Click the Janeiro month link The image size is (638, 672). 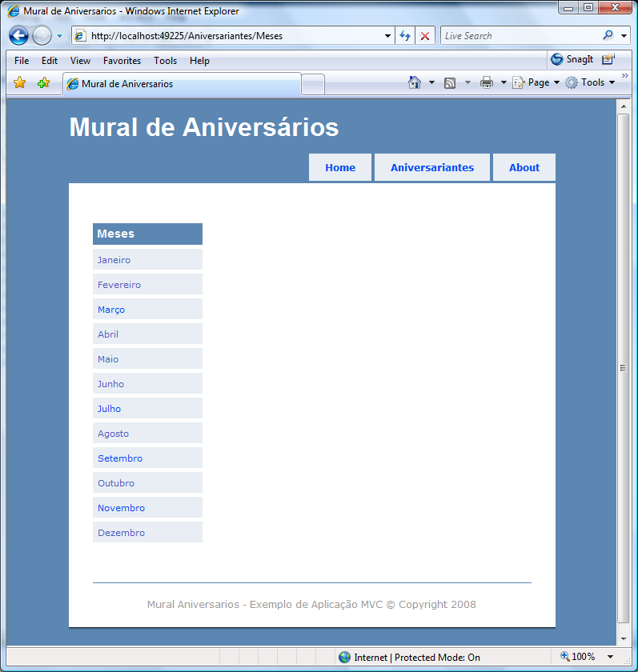point(114,260)
